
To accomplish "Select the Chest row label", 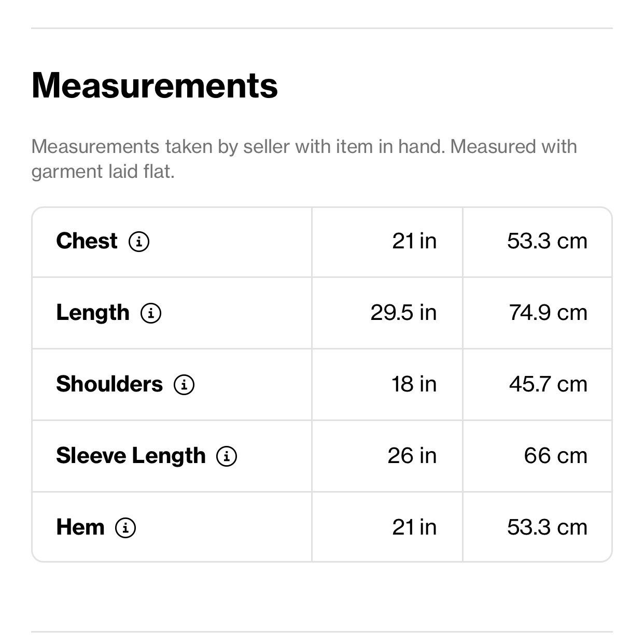I will [x=87, y=241].
